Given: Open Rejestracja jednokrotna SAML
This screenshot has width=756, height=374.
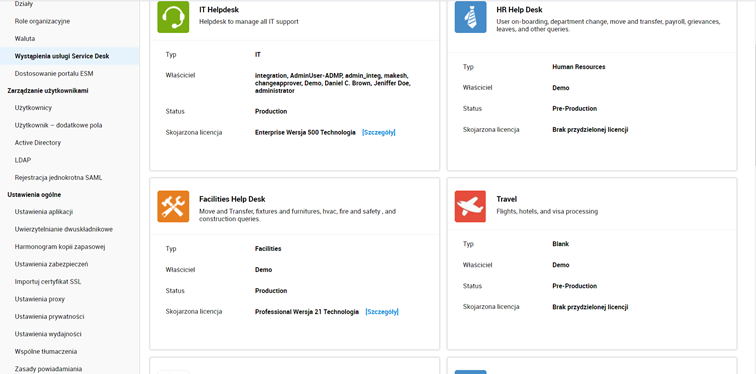Looking at the screenshot, I should tap(58, 177).
